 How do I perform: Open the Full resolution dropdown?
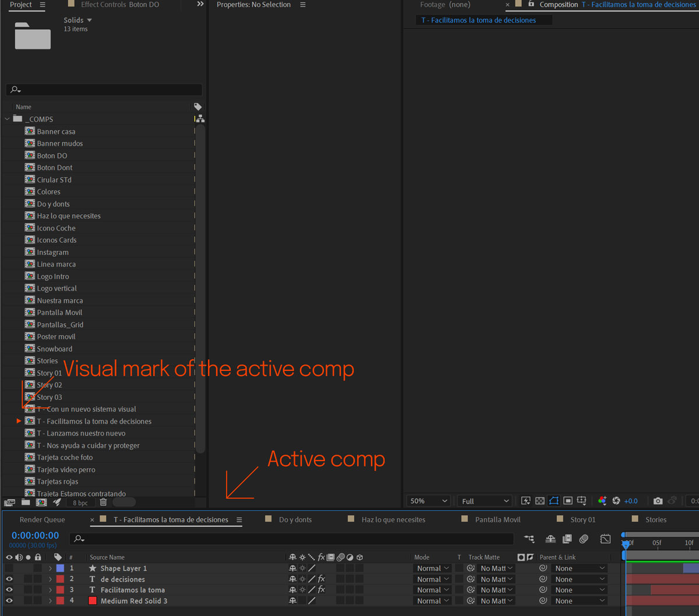485,501
